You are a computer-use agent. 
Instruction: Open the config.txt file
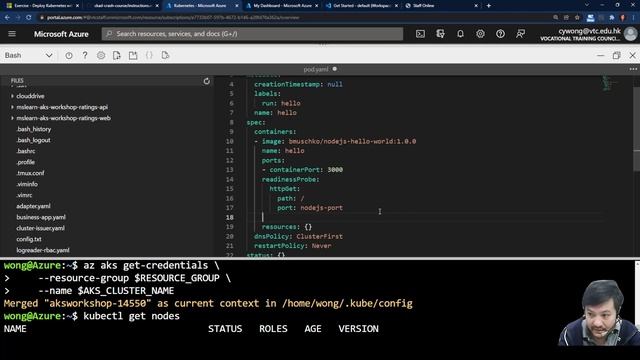[x=29, y=240]
